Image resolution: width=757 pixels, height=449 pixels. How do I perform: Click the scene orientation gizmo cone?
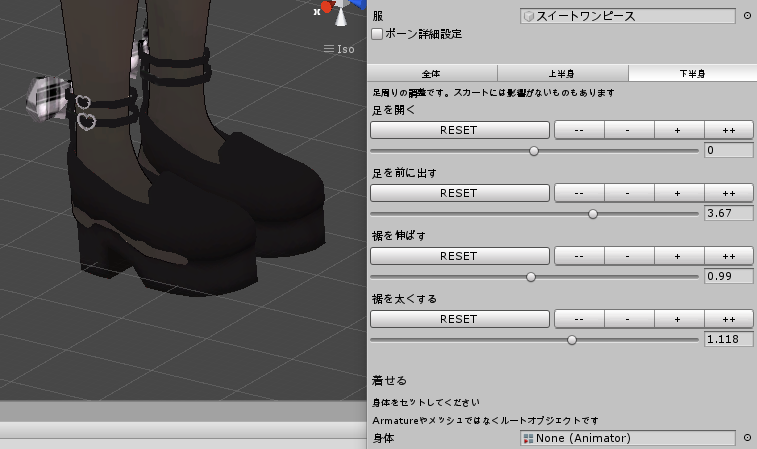coord(341,18)
